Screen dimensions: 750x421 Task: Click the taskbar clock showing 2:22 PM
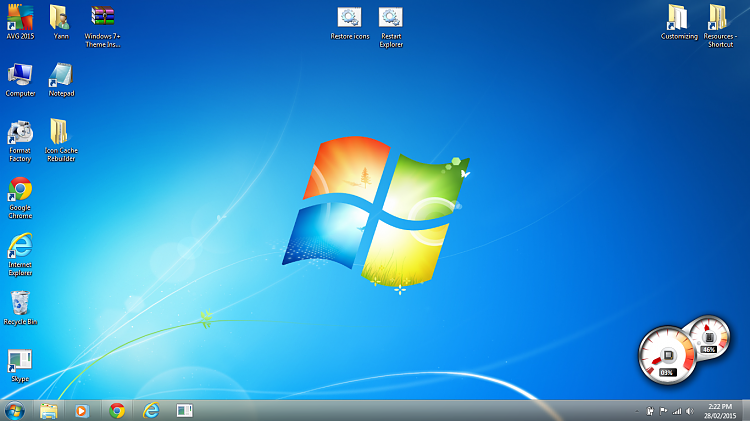[720, 411]
